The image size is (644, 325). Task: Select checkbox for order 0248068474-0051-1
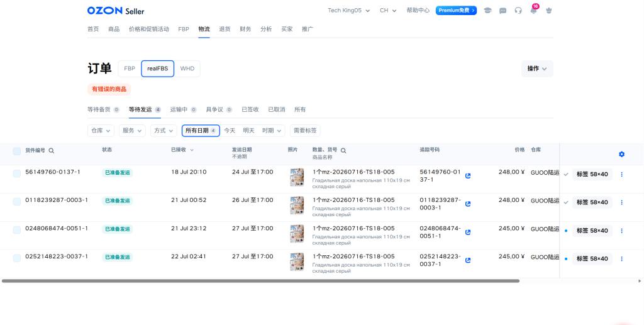[x=17, y=230]
